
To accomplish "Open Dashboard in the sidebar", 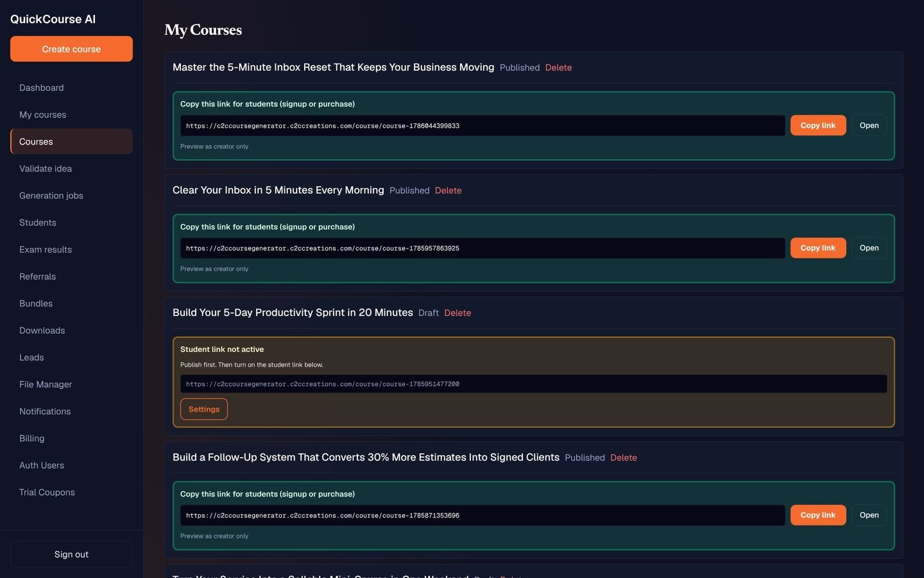I will pos(71,87).
